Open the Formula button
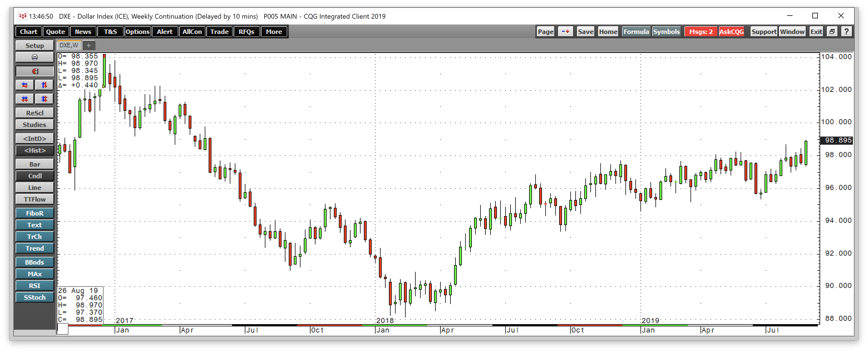 pos(636,31)
